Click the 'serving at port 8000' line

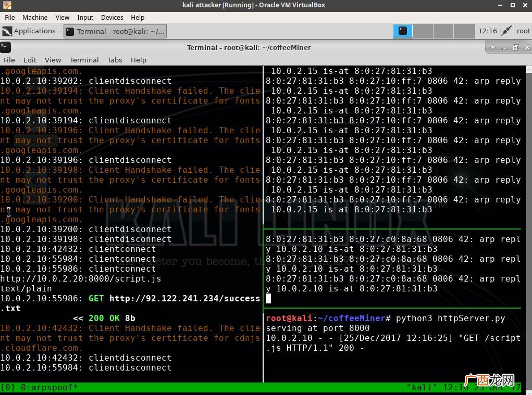coord(317,328)
